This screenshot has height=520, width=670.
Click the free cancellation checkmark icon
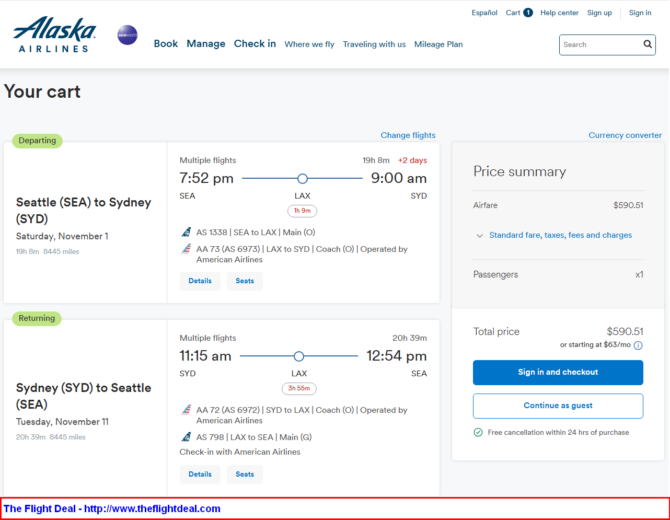tap(478, 432)
